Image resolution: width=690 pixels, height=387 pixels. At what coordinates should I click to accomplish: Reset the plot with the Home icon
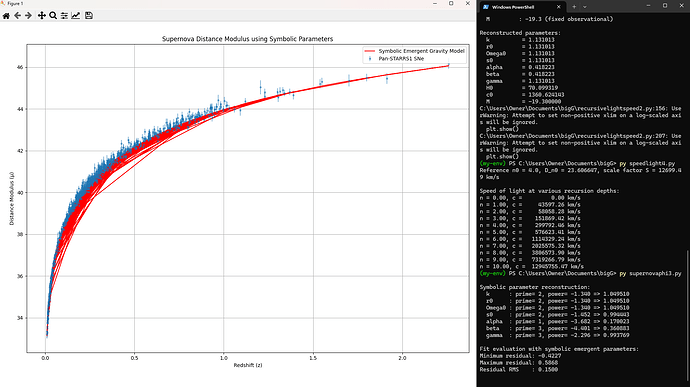(x=6, y=16)
